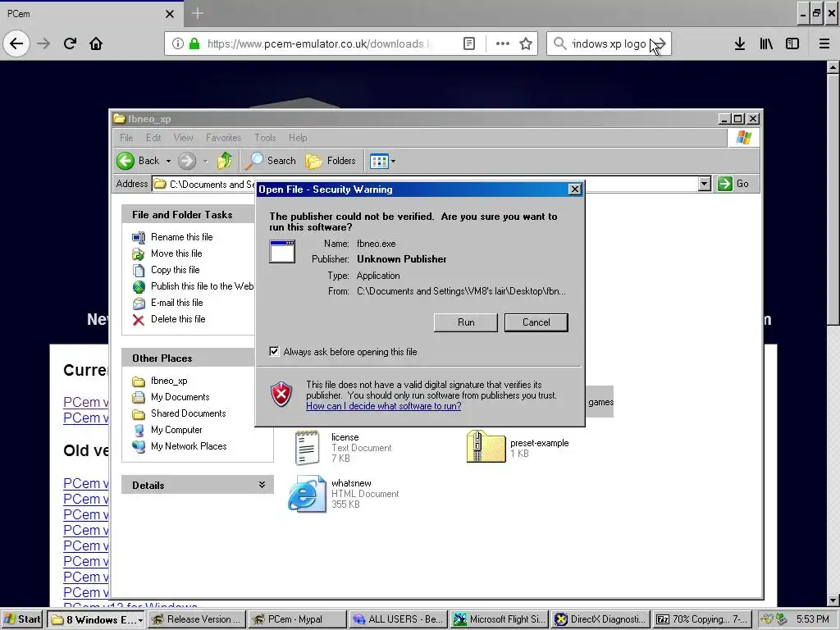Screen dimensions: 840x630
Task: Select the preset-example zip folder
Action: [518, 447]
